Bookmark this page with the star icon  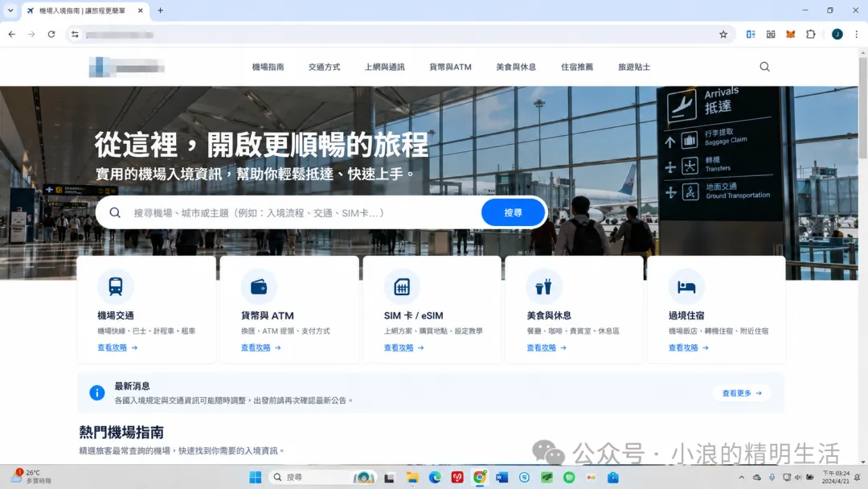tap(723, 35)
